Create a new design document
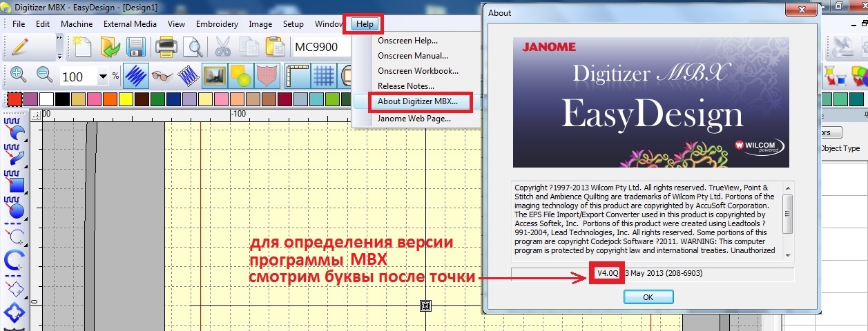 (84, 48)
